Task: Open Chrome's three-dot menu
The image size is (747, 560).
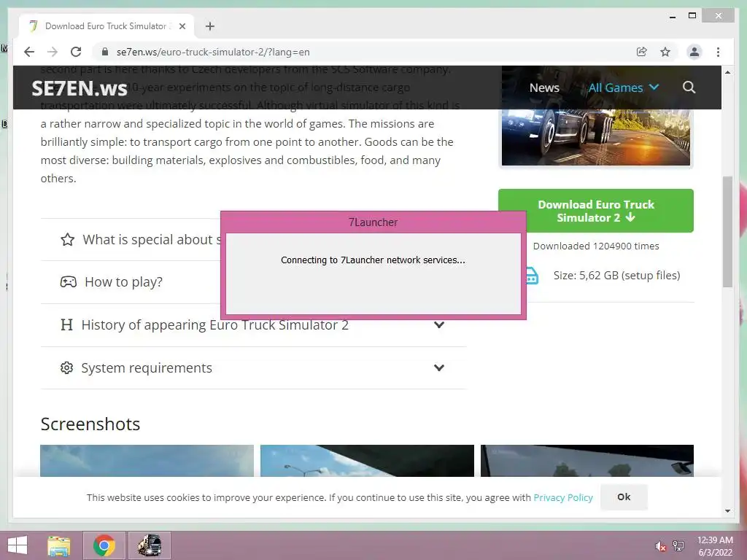Action: (x=718, y=52)
